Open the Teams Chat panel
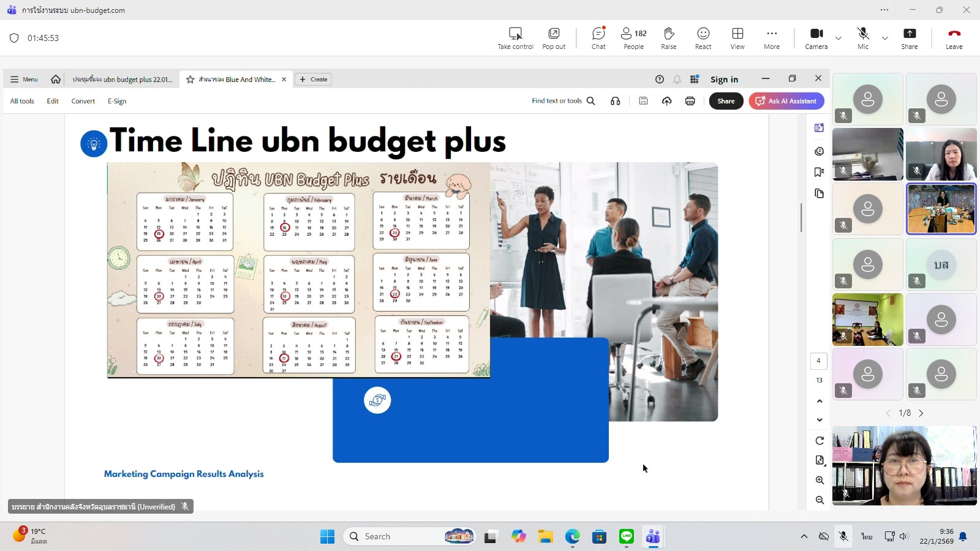 point(598,38)
